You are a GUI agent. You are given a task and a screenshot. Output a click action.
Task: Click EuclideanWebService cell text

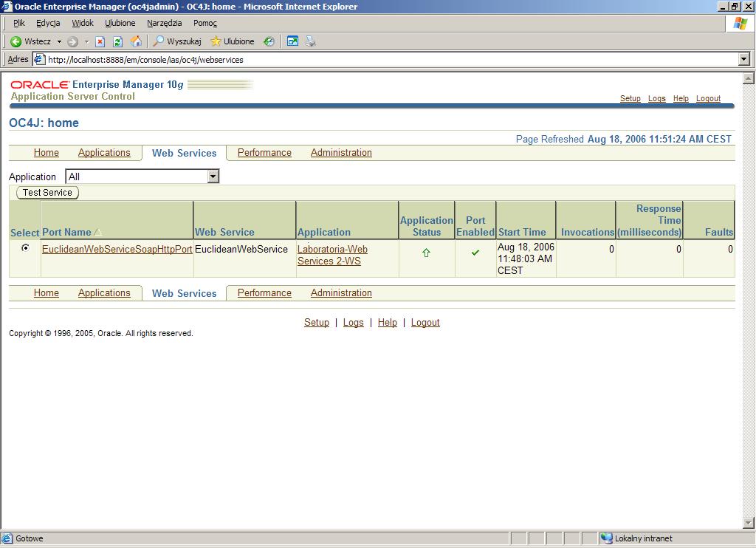(x=241, y=249)
